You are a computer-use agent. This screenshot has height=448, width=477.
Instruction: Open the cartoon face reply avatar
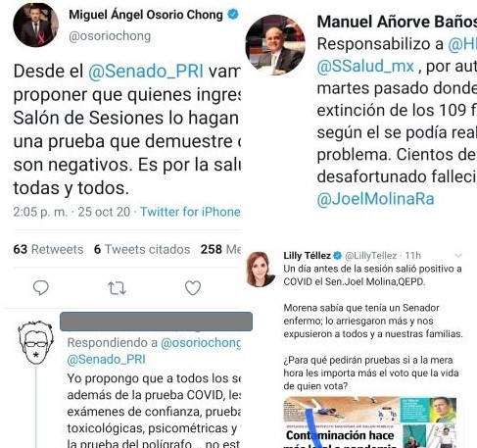[x=36, y=342]
